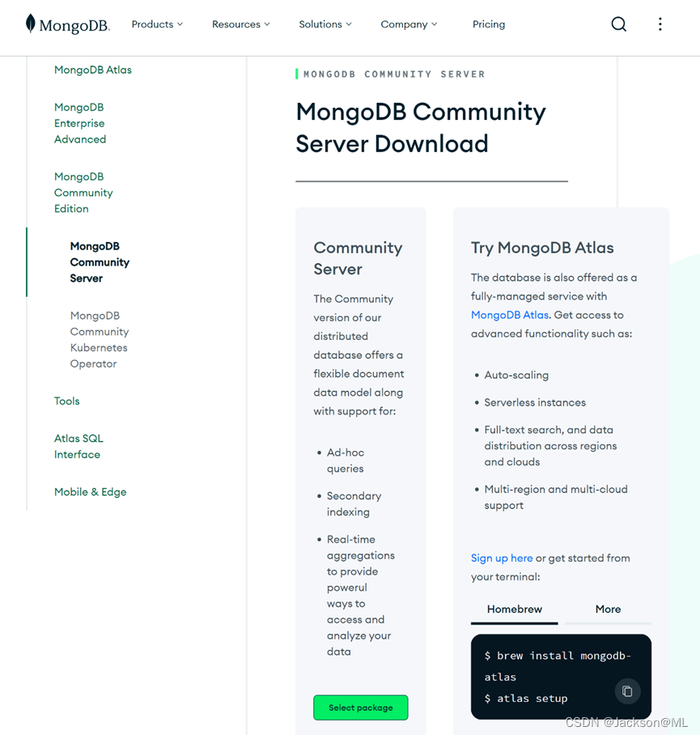Open Mobile & Edge sidebar link
The width and height of the screenshot is (700, 735).
click(x=90, y=491)
